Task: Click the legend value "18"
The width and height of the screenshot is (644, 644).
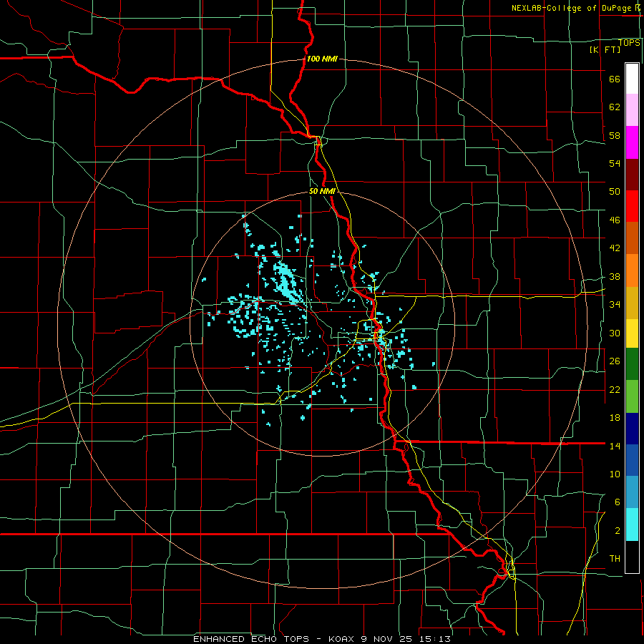Action: 615,418
